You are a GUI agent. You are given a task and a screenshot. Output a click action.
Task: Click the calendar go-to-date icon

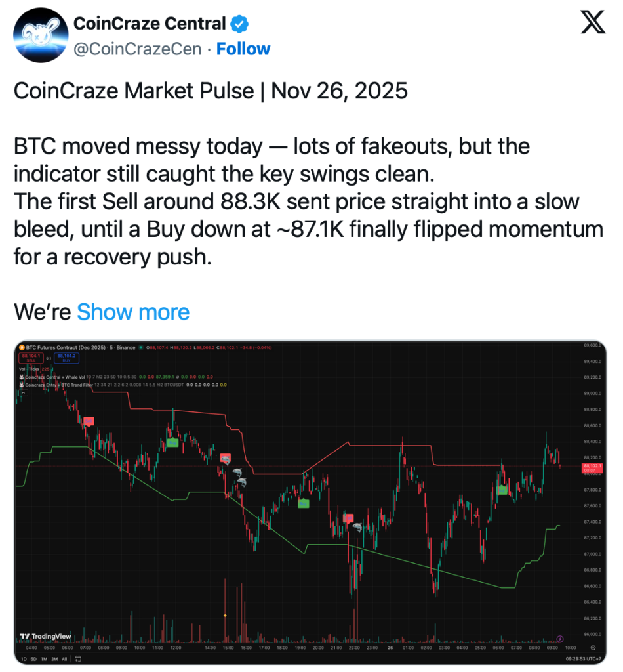click(77, 658)
